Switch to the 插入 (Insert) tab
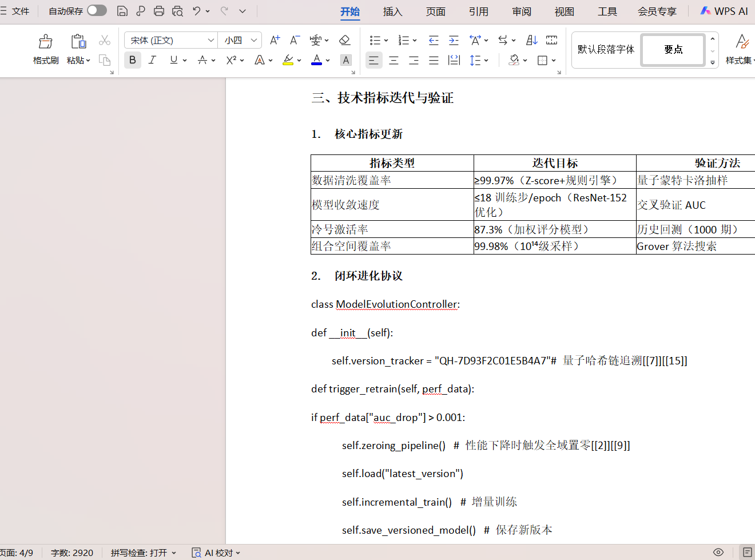755x560 pixels. click(x=392, y=11)
